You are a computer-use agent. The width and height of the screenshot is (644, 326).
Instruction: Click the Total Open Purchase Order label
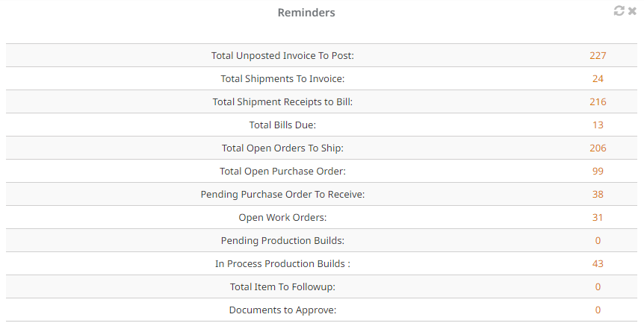tap(282, 172)
